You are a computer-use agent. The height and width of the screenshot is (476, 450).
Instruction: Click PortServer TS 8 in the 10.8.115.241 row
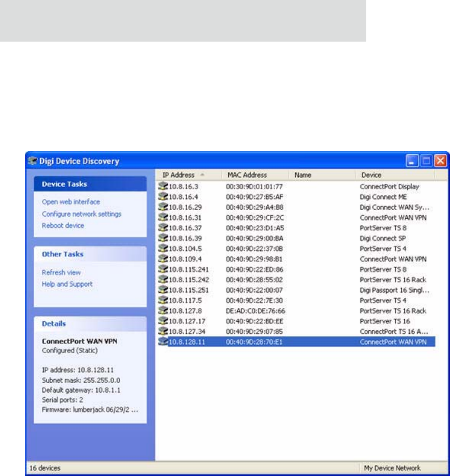click(383, 269)
